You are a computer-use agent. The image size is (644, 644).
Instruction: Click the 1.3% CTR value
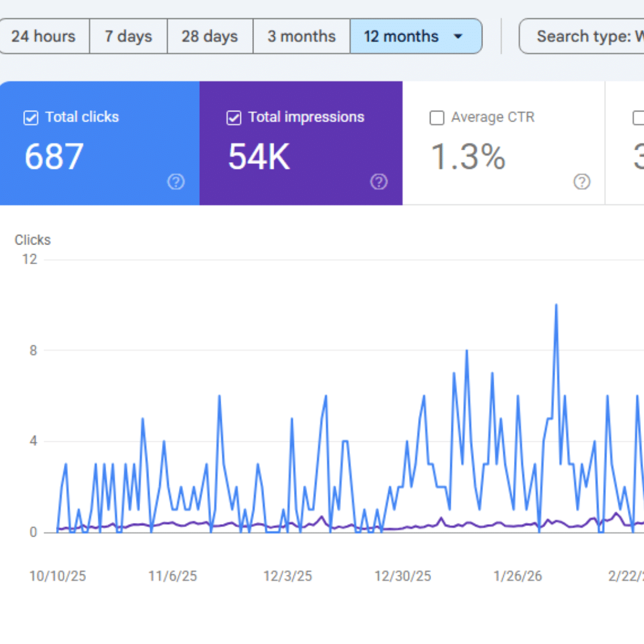468,156
